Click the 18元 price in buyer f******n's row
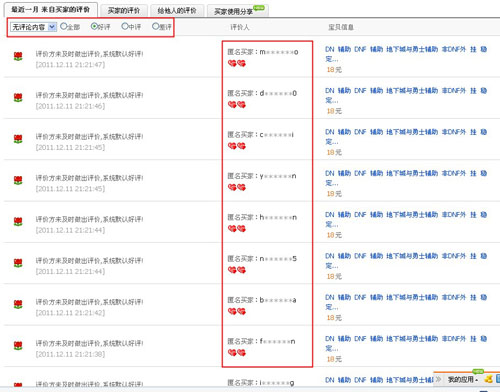The height and width of the screenshot is (392, 500). 334,359
